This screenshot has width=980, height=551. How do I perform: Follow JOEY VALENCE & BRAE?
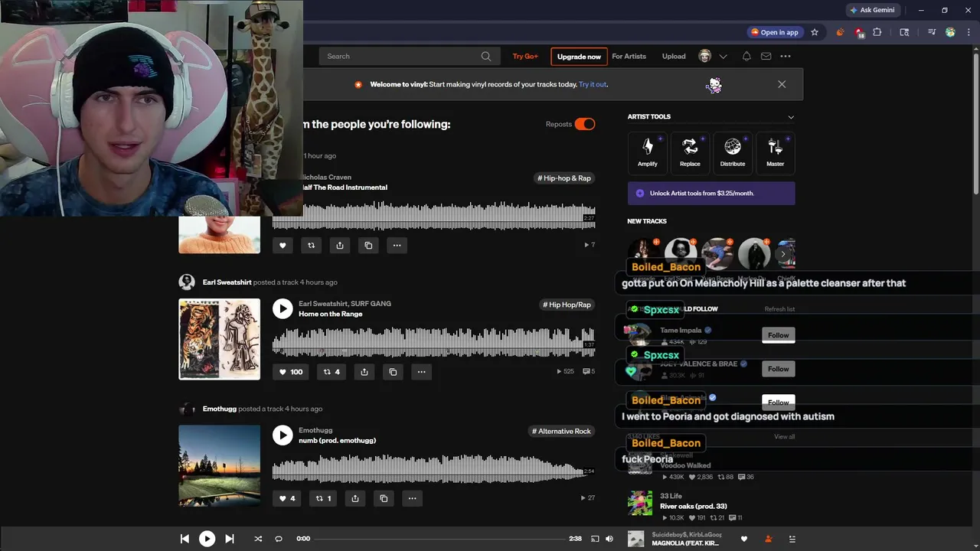[x=778, y=369]
